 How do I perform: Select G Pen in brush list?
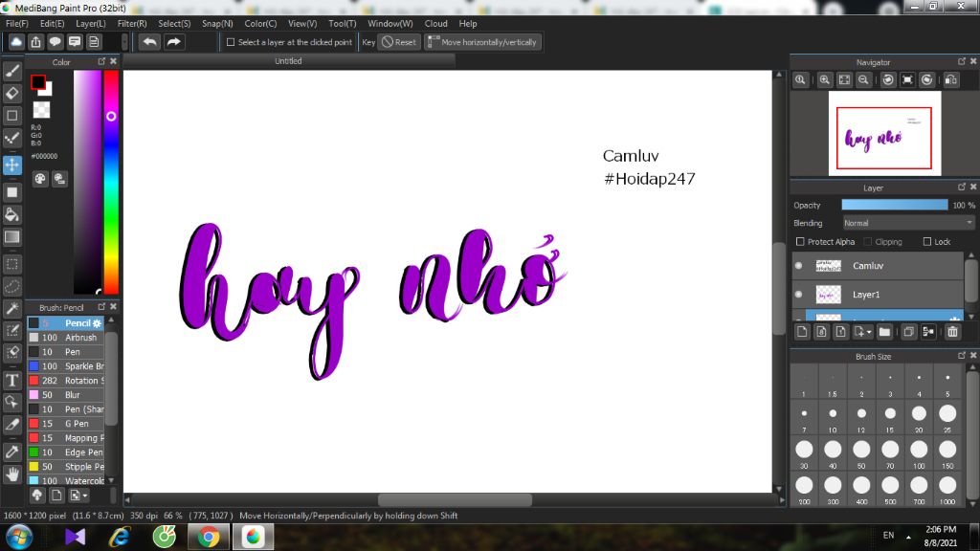(x=66, y=424)
